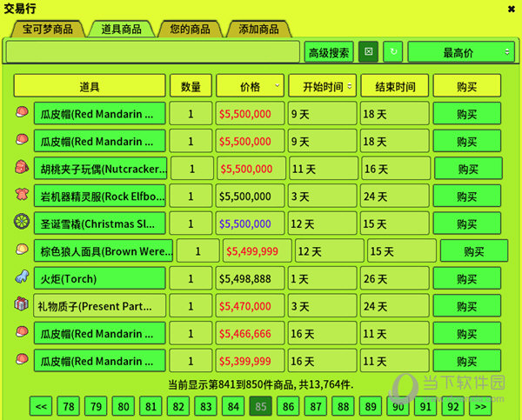The height and width of the screenshot is (420, 522).
Task: Click the current page 85 button
Action: pos(261,406)
